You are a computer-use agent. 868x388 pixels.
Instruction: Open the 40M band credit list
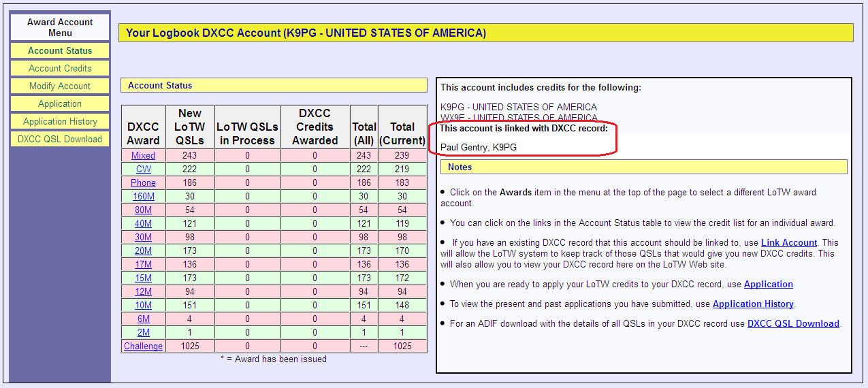(143, 224)
